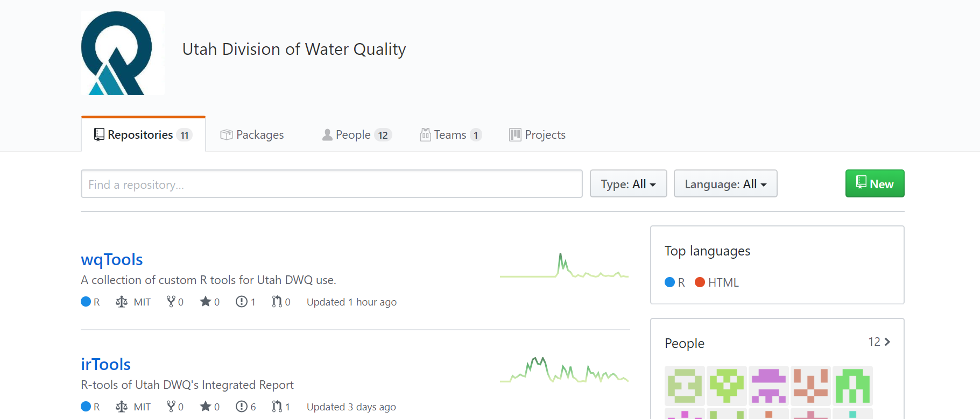980x419 pixels.
Task: Open the wqTools repository link
Action: point(112,260)
